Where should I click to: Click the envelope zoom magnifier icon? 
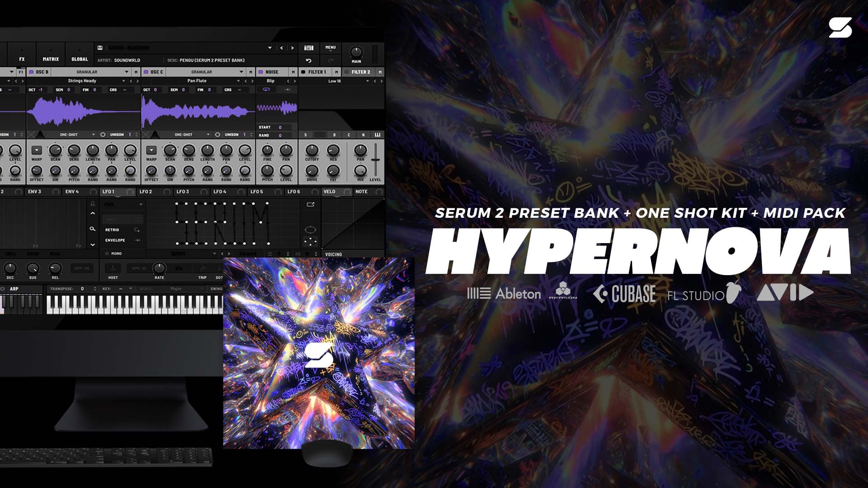(93, 229)
